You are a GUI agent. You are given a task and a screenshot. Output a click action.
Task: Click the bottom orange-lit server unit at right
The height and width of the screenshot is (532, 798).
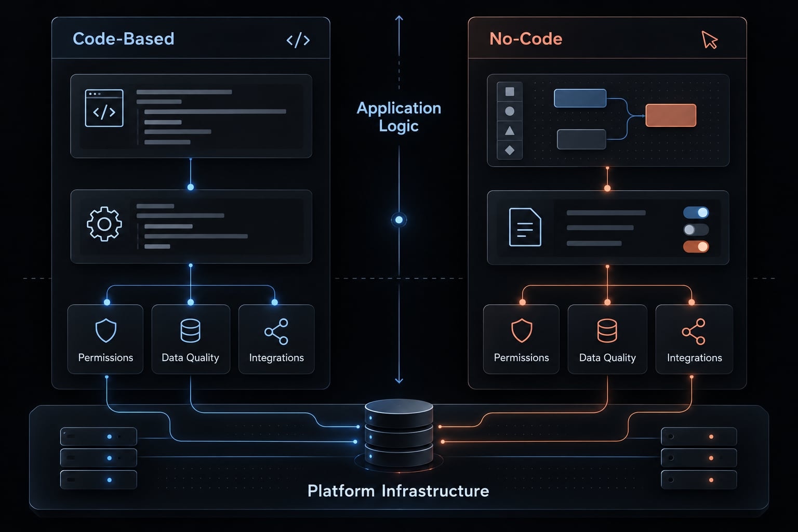[x=699, y=480]
